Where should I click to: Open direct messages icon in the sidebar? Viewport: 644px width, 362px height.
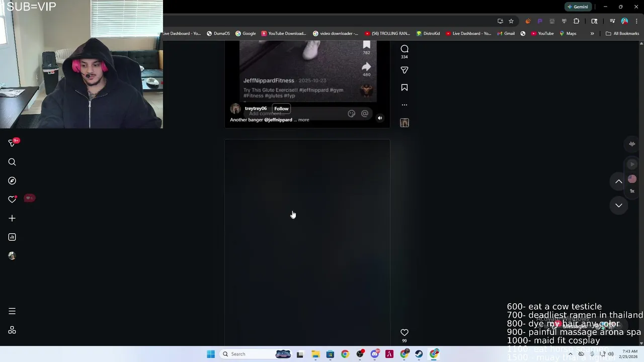click(x=12, y=143)
